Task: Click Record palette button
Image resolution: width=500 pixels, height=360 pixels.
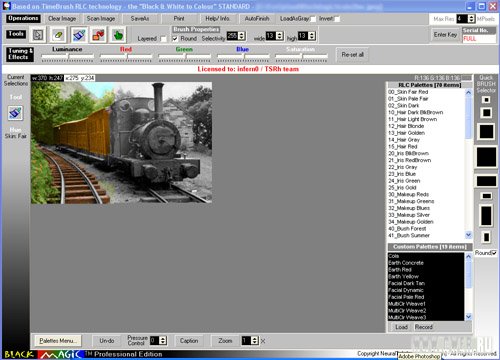Action: [424, 327]
